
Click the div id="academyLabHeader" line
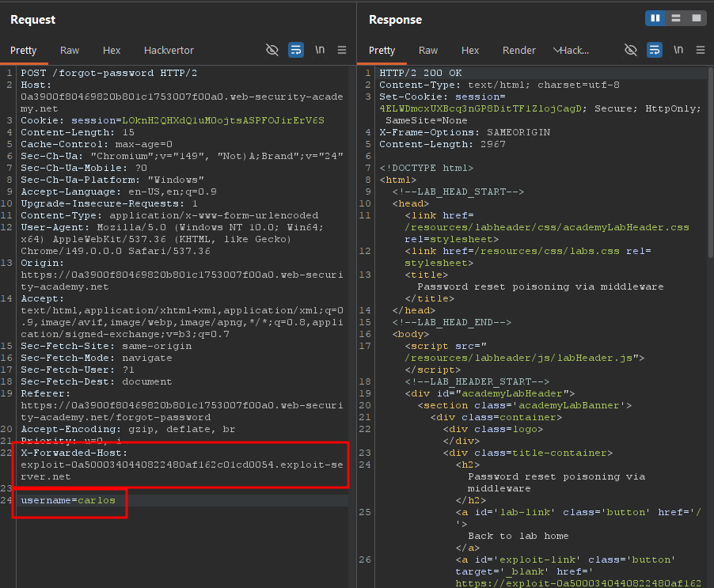coord(490,393)
